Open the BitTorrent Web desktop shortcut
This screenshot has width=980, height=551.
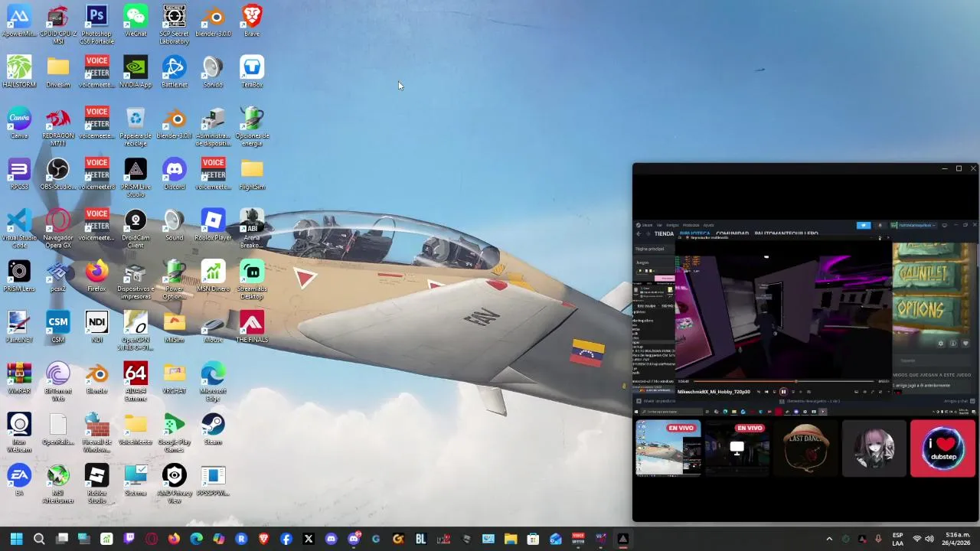[58, 382]
